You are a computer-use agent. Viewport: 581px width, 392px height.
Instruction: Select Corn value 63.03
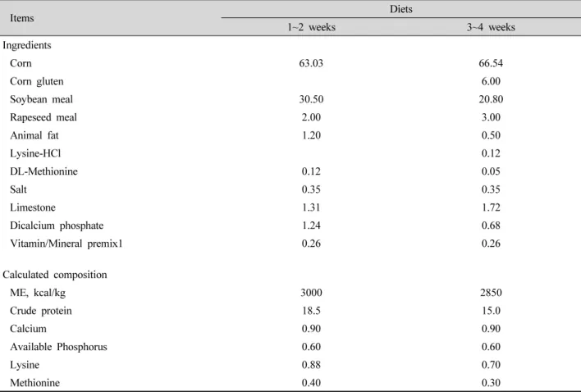coord(311,63)
